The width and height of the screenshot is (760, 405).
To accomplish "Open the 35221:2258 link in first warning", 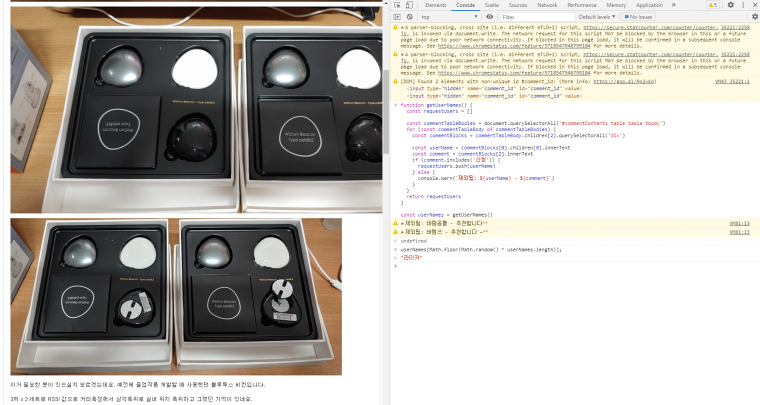I will pos(735,28).
